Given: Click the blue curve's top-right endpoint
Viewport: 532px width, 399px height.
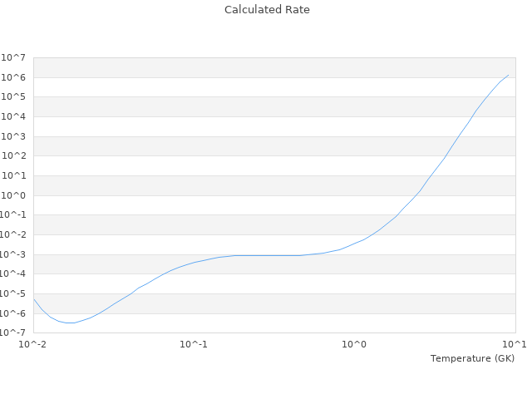Looking at the screenshot, I should (509, 75).
